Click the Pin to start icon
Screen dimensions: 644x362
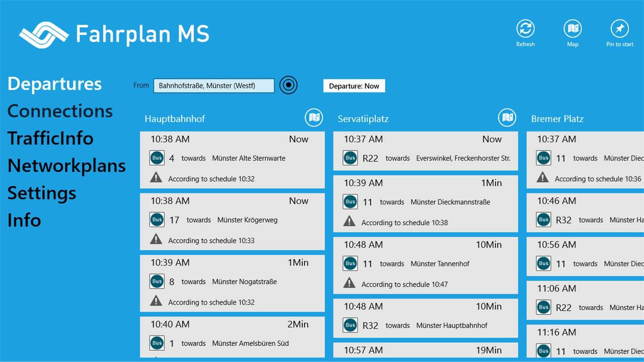tap(620, 29)
